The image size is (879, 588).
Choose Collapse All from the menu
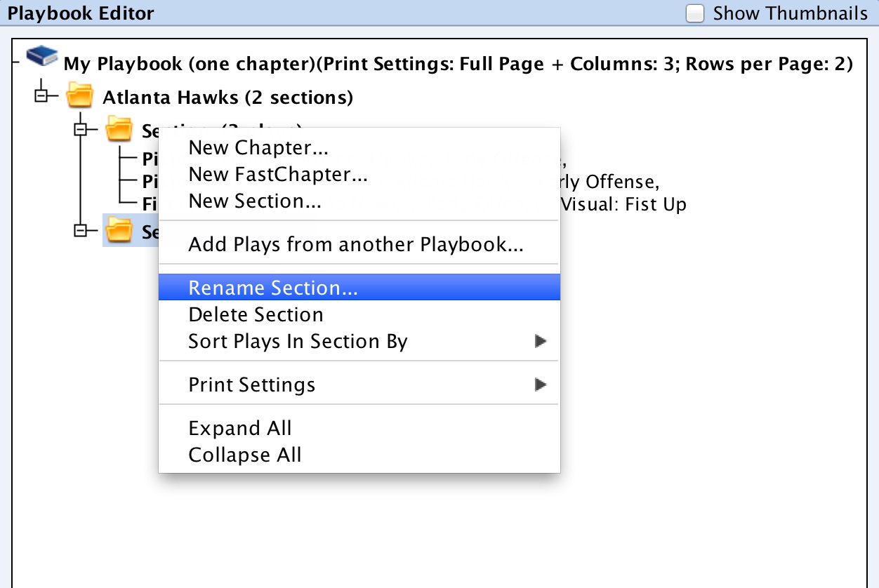tap(244, 455)
